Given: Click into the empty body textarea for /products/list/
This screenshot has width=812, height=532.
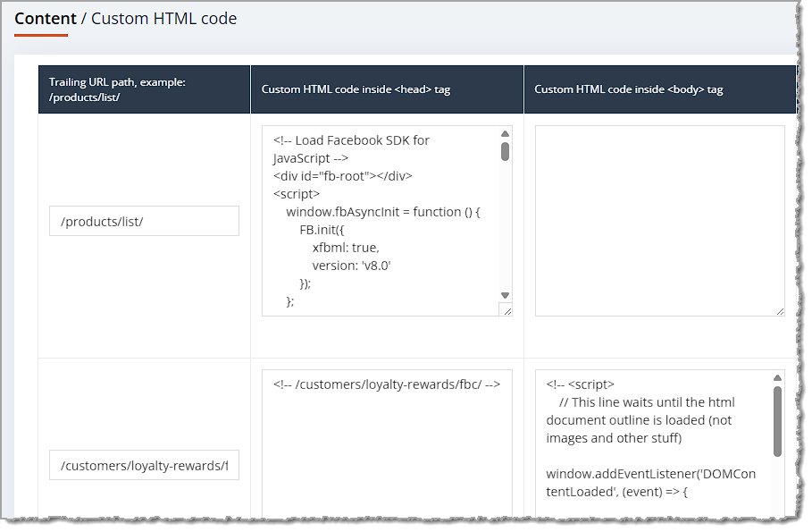Looking at the screenshot, I should pos(660,221).
